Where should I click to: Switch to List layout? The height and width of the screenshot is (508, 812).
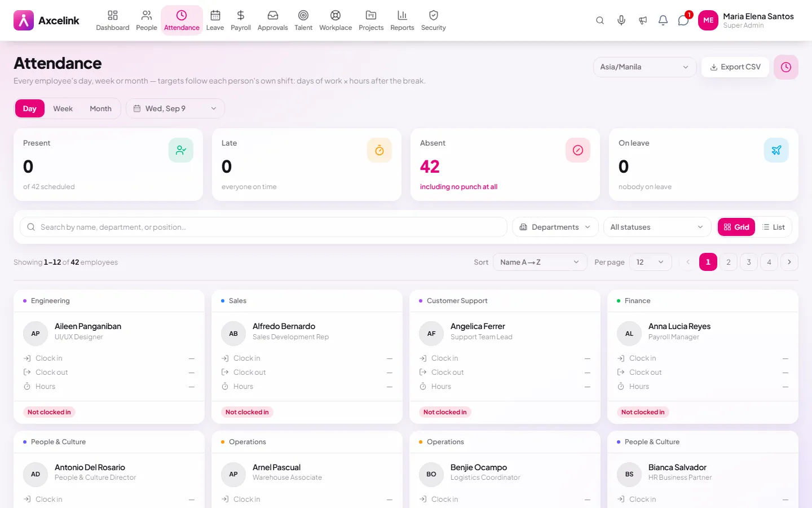(x=774, y=227)
